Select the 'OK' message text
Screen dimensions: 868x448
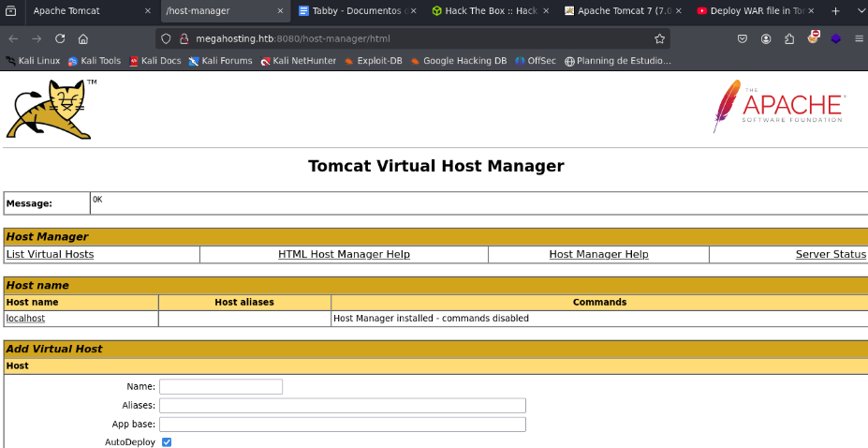pyautogui.click(x=97, y=200)
